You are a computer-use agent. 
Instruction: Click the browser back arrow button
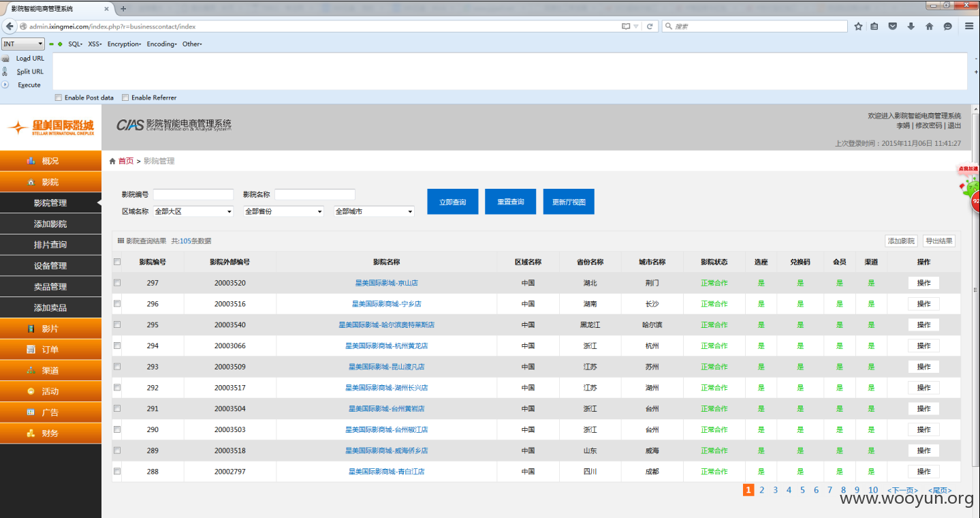click(10, 27)
